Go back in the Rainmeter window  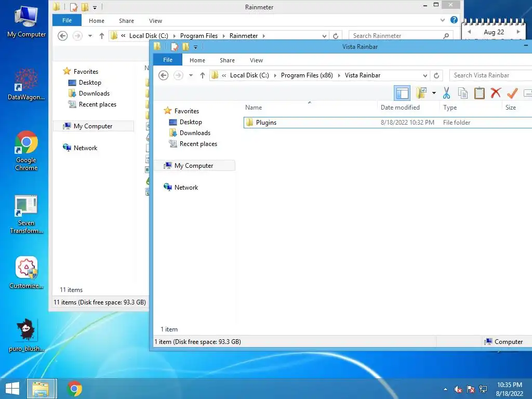[62, 36]
